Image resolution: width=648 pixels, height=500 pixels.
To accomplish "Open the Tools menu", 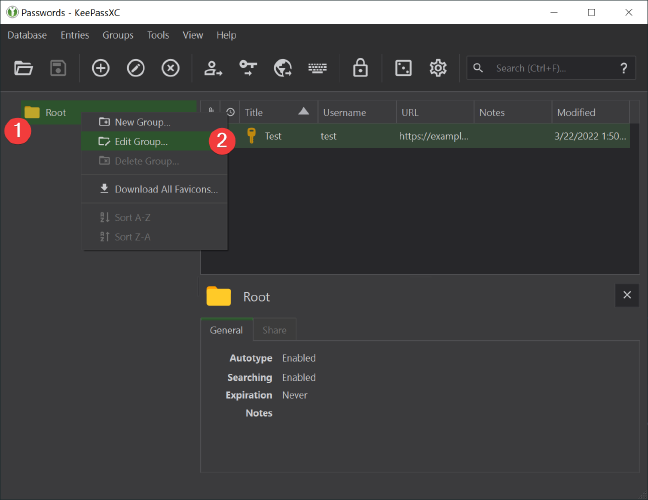I will pyautogui.click(x=158, y=35).
